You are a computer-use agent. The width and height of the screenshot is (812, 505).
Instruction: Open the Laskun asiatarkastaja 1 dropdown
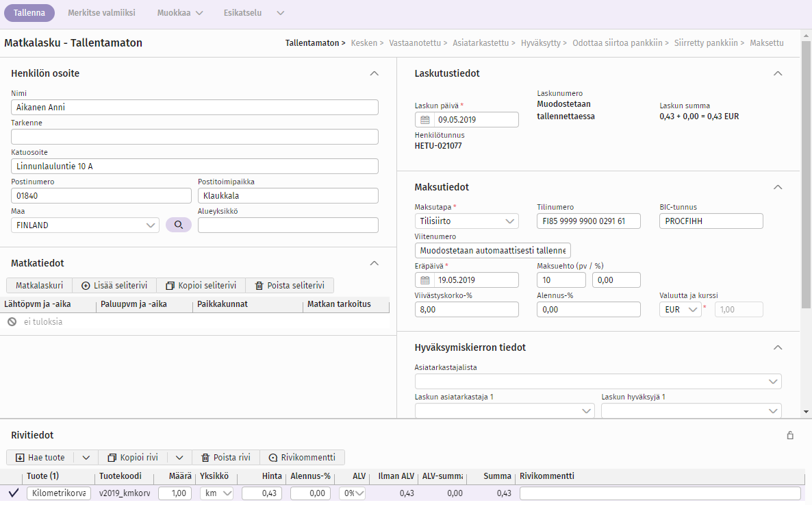pos(504,410)
